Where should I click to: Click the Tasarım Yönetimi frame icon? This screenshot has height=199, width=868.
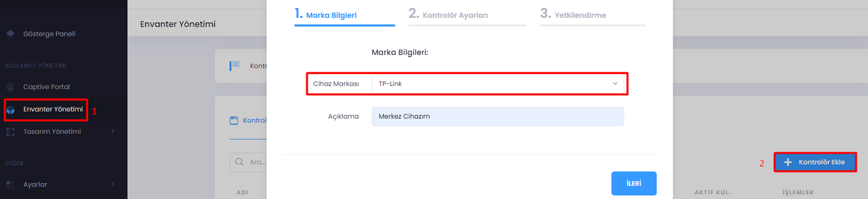pos(10,132)
